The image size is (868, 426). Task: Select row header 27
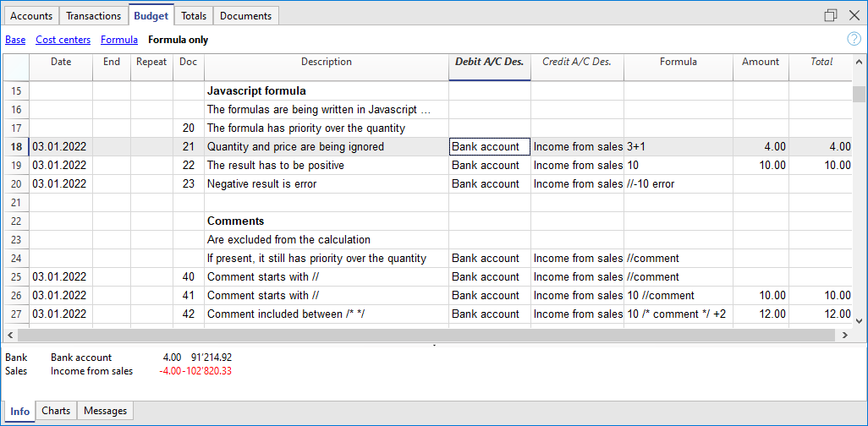(16, 314)
